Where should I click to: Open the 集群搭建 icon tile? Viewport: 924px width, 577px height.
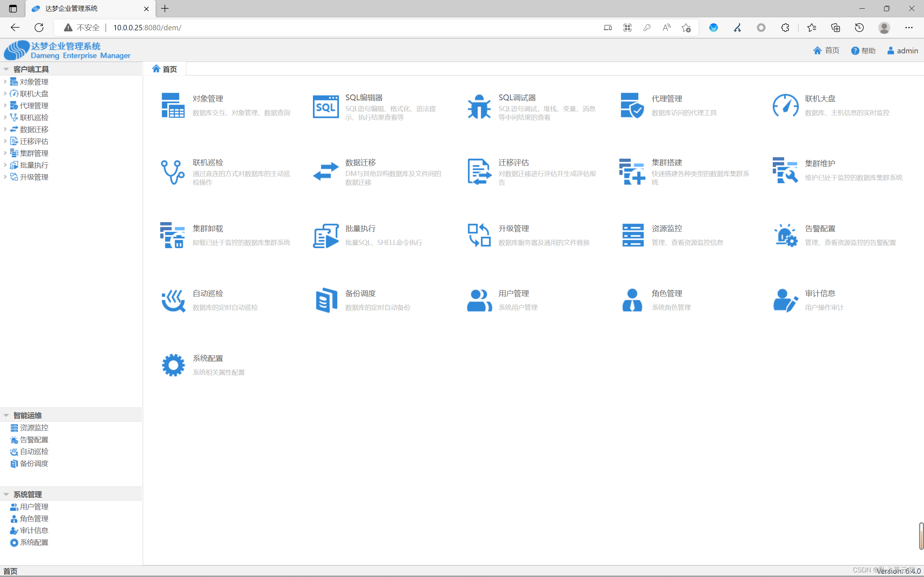(x=632, y=172)
